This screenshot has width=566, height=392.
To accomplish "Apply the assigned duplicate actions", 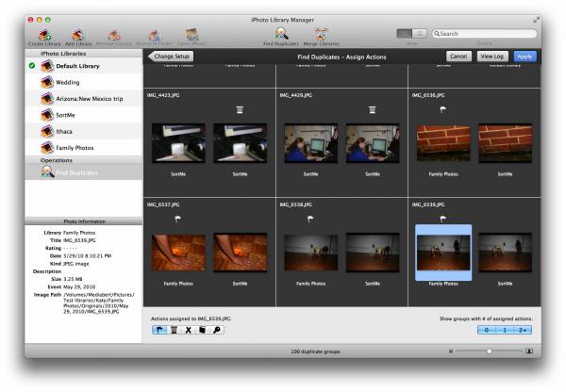I will coord(524,57).
